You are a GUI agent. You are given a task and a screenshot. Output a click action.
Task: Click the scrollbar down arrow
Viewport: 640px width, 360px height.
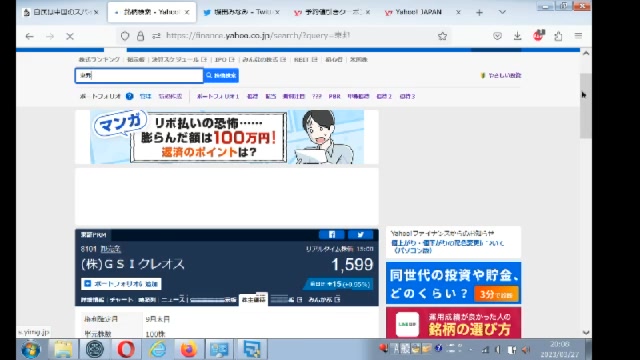coord(586,333)
